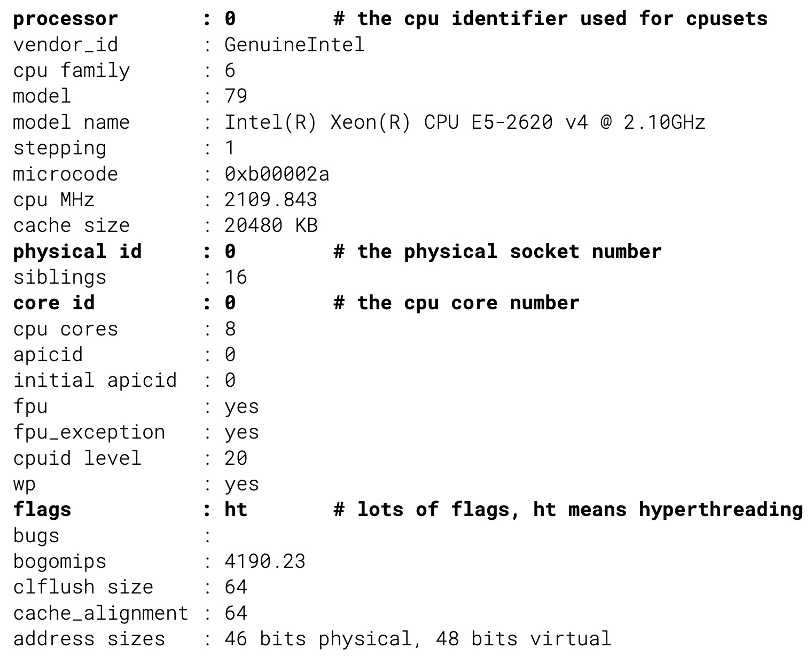
Task: Click the bold 'core id' label
Action: click(x=53, y=303)
